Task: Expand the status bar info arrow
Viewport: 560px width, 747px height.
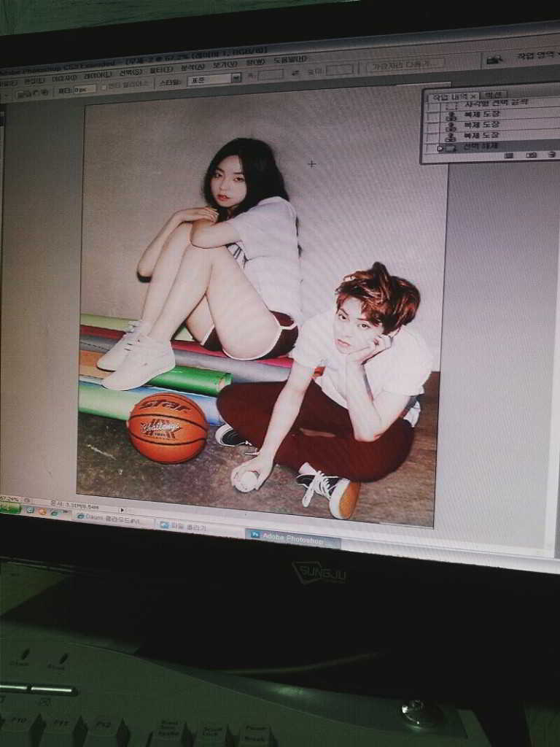Action: [x=122, y=508]
